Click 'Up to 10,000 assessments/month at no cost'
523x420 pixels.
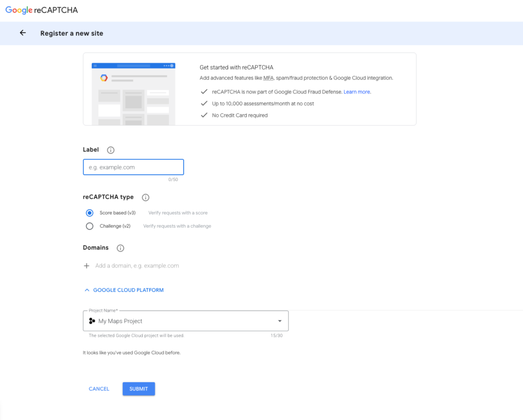point(263,104)
